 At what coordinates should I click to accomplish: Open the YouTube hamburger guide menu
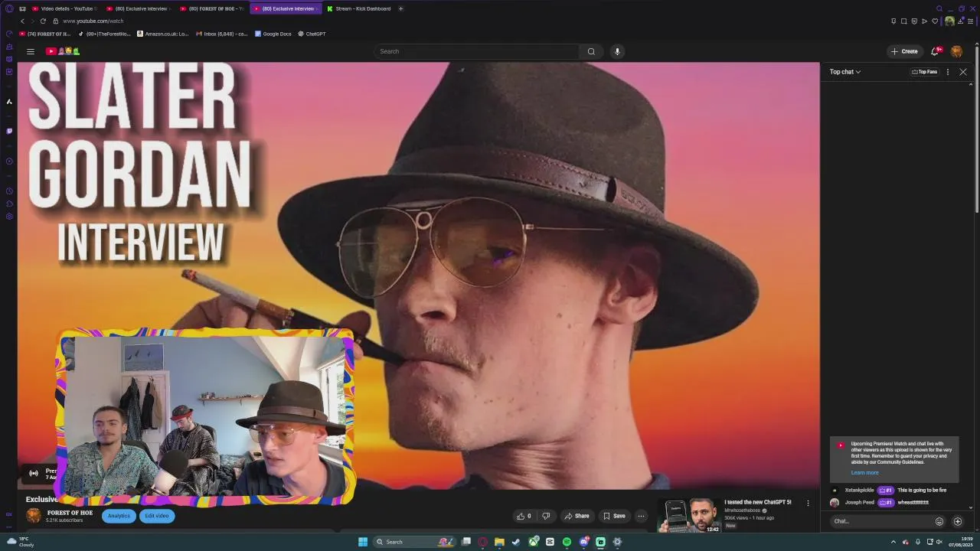(x=31, y=51)
